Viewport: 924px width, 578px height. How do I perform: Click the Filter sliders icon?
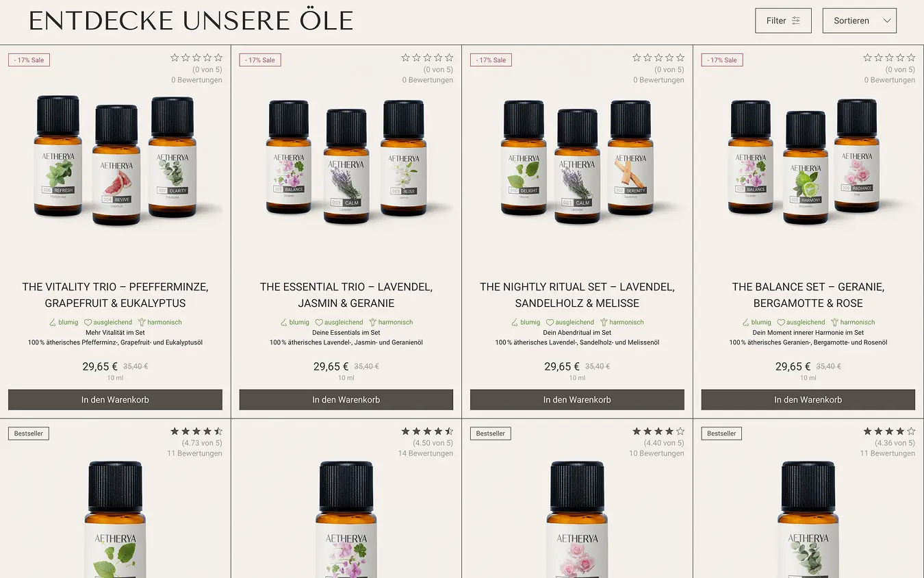(796, 21)
